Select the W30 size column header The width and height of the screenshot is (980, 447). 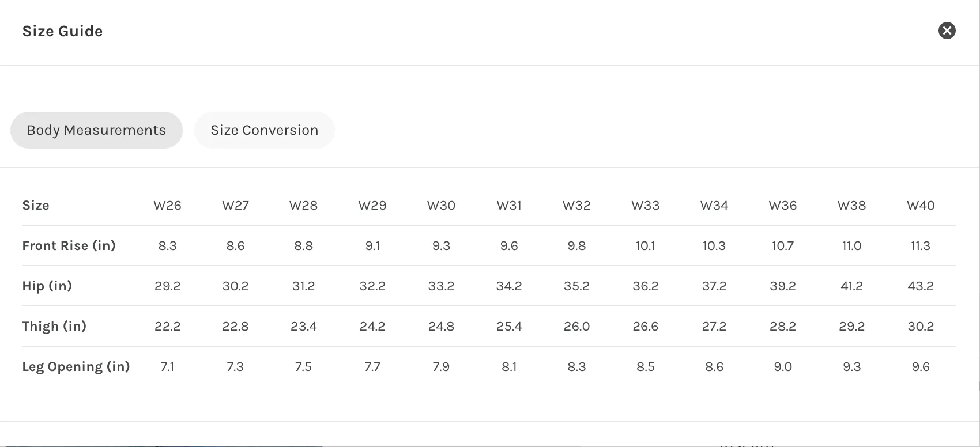pos(441,206)
